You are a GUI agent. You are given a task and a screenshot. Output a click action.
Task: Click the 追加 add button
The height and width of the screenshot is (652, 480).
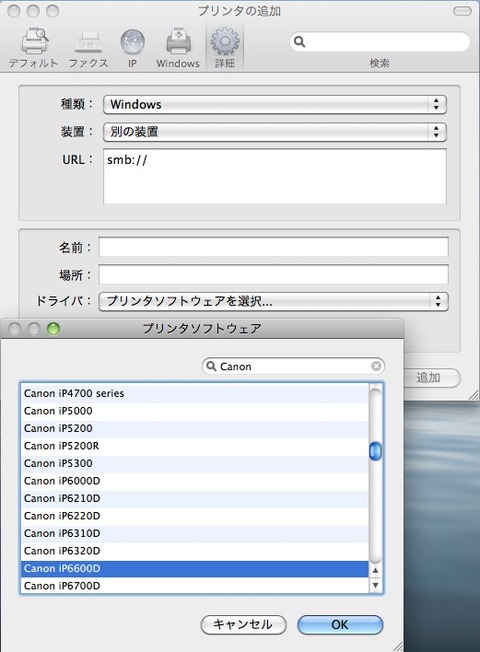pos(428,378)
